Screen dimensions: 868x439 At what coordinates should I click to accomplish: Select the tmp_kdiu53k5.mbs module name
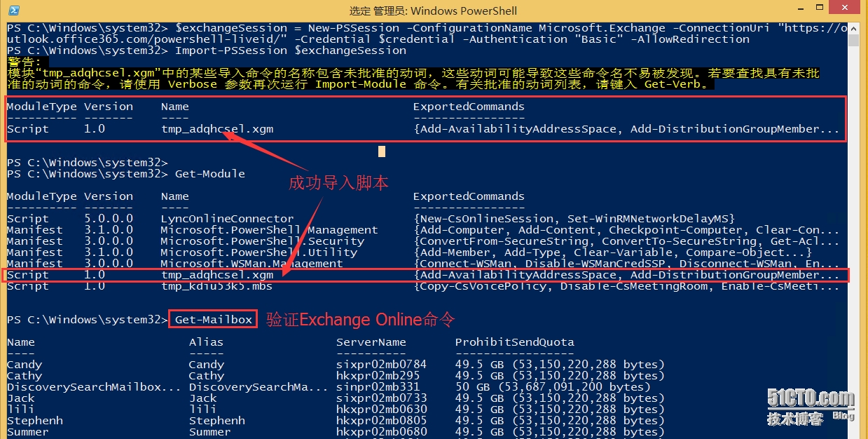point(216,286)
